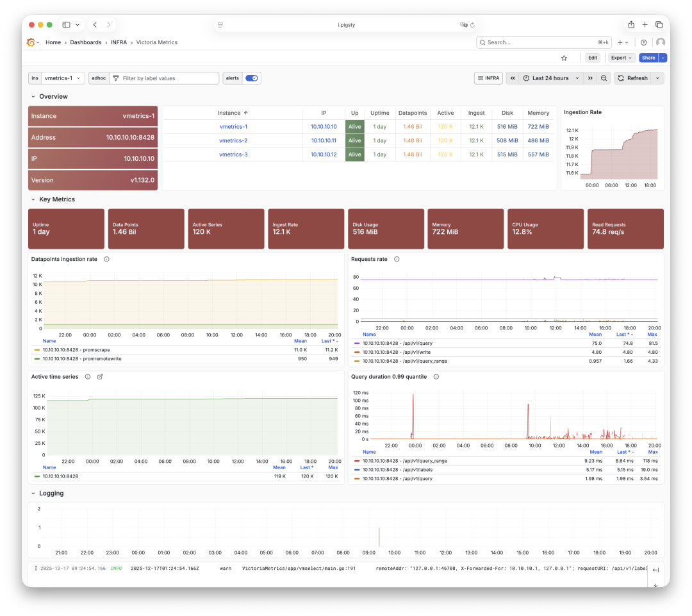This screenshot has width=692, height=616.
Task: Open the help question mark icon
Action: point(644,42)
